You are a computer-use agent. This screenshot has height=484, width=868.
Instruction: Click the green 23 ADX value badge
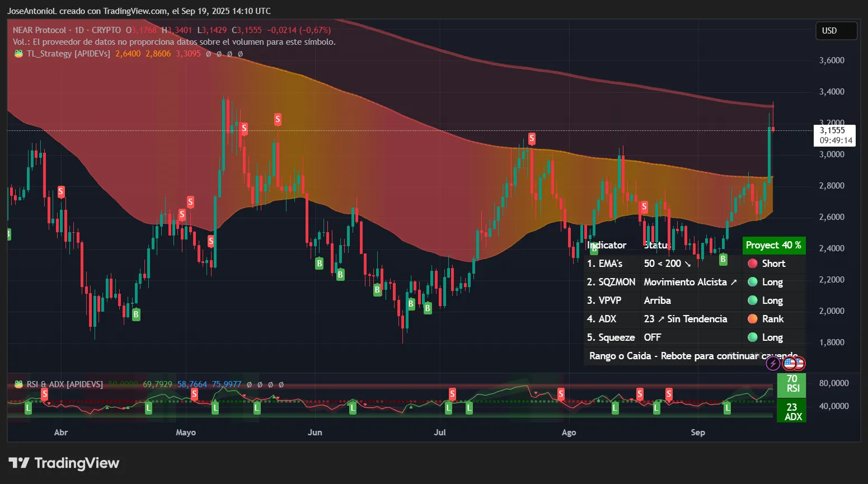point(792,412)
